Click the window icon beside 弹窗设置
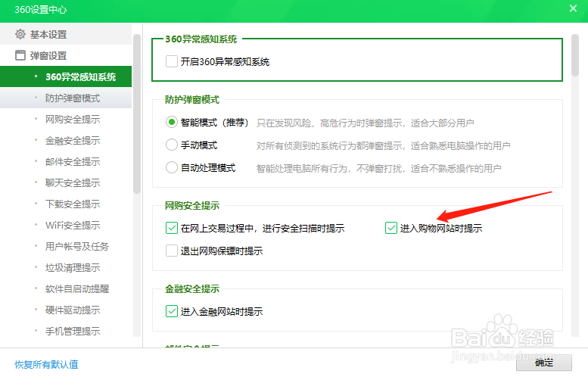Image resolution: width=588 pixels, height=377 pixels. tap(20, 55)
